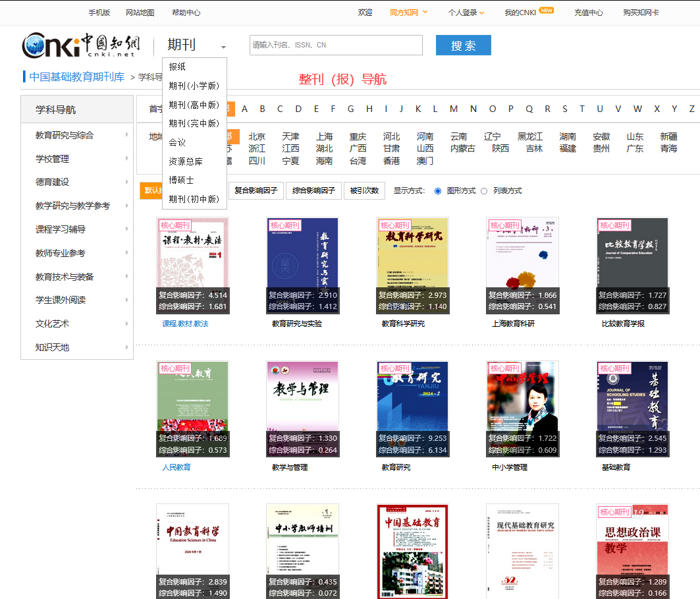This screenshot has height=599, width=700.
Task: Filter journals by region 新疆
Action: point(668,136)
